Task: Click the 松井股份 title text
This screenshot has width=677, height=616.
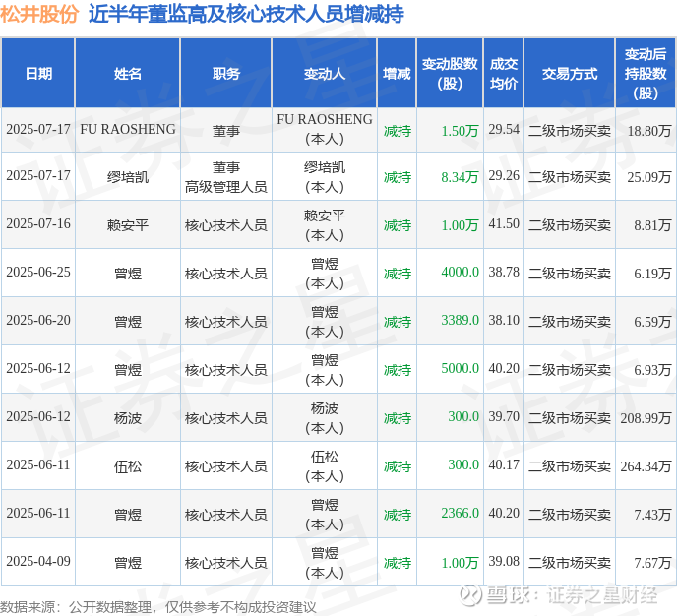Action: click(x=38, y=14)
